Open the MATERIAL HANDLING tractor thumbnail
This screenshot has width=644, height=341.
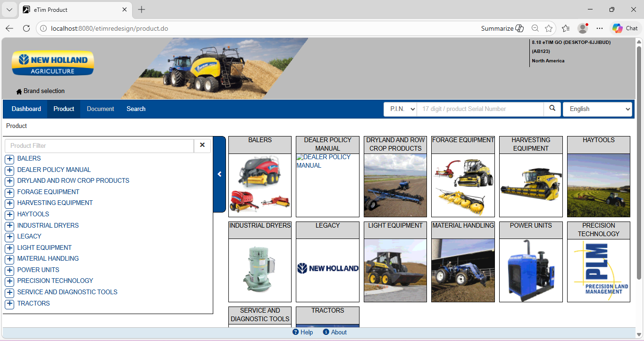pyautogui.click(x=463, y=262)
